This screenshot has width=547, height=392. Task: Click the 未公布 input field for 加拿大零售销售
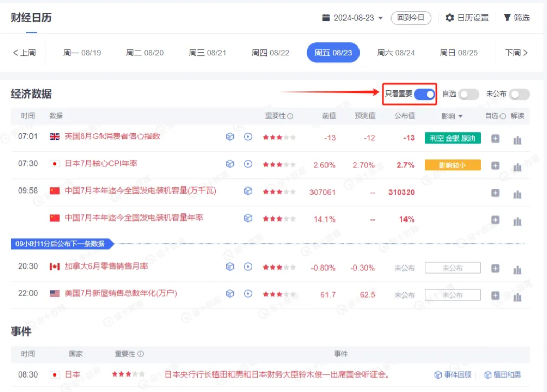[x=452, y=268]
